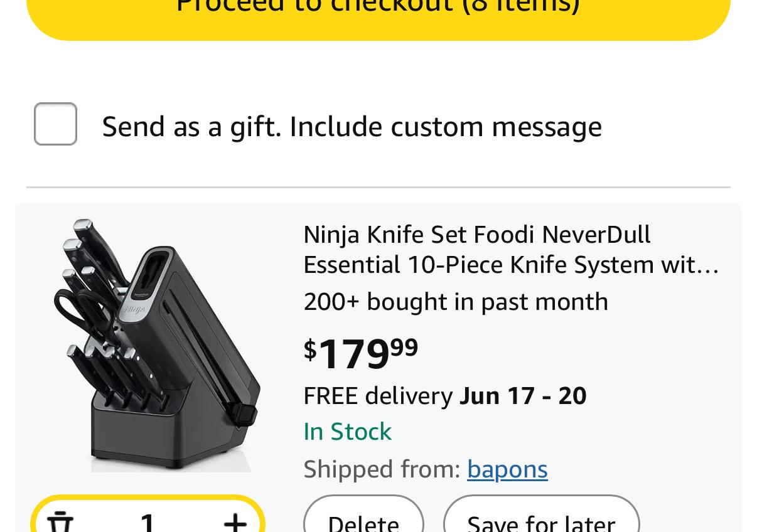The width and height of the screenshot is (757, 532).
Task: Click the Jun 17 - 20 delivery date
Action: coord(523,396)
